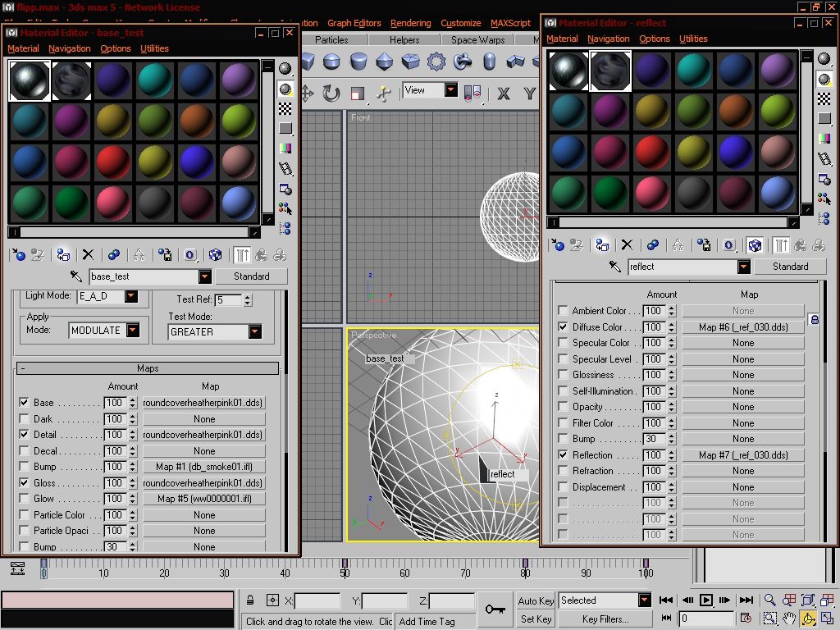Click the Cylinder primitive icon in tab panel
The height and width of the screenshot is (630, 840).
tap(358, 62)
